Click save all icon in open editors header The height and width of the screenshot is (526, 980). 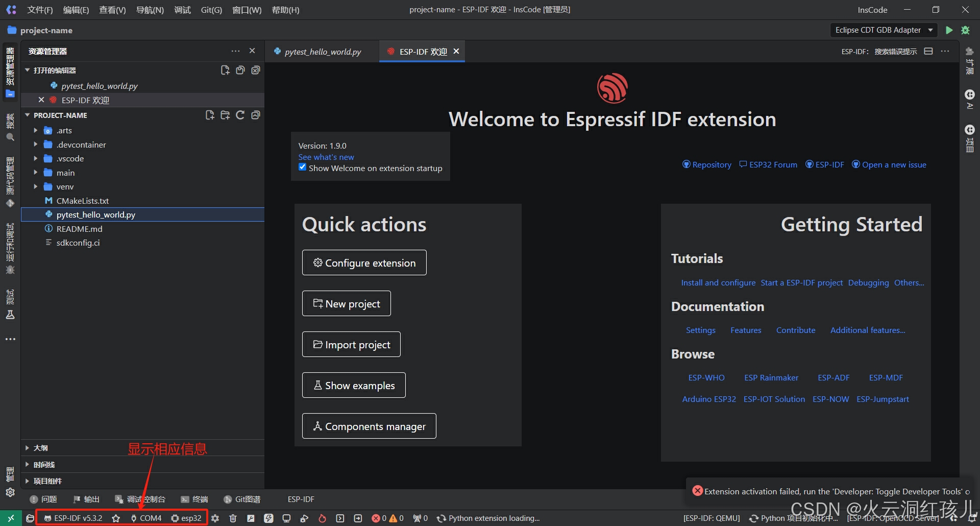click(x=240, y=70)
